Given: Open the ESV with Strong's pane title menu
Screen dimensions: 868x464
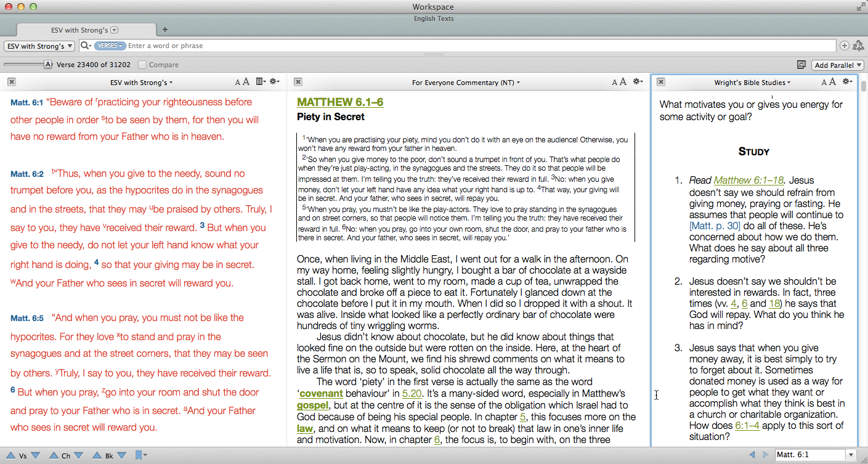Looking at the screenshot, I should [141, 82].
